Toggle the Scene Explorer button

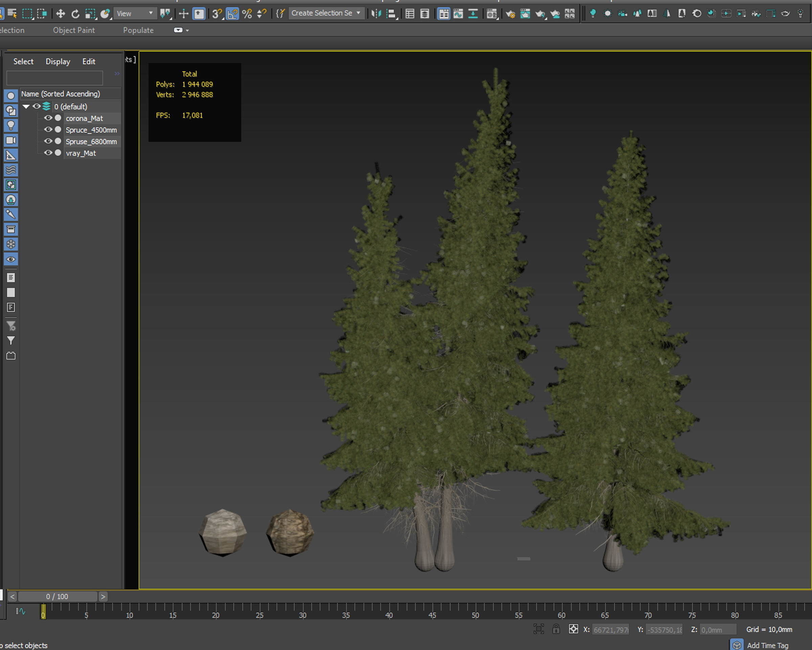click(410, 14)
